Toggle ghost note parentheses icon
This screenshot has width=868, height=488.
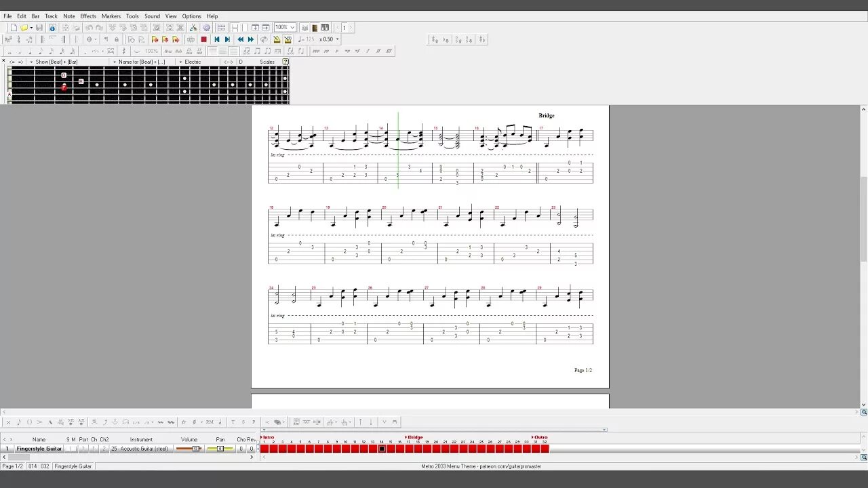tap(29, 422)
